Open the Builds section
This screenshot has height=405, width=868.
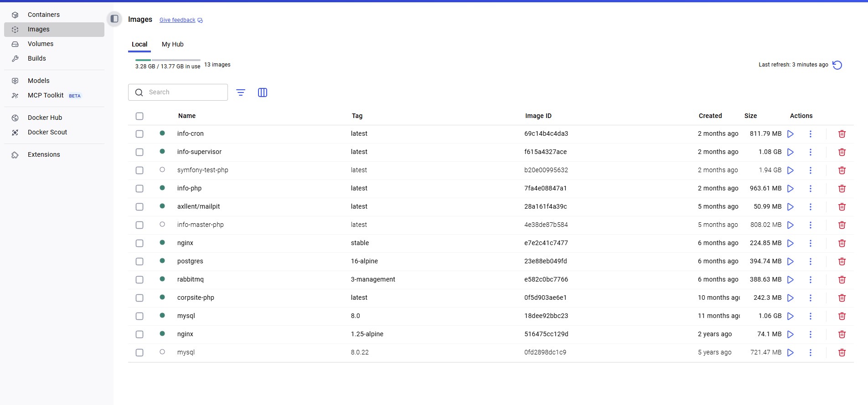(54, 58)
